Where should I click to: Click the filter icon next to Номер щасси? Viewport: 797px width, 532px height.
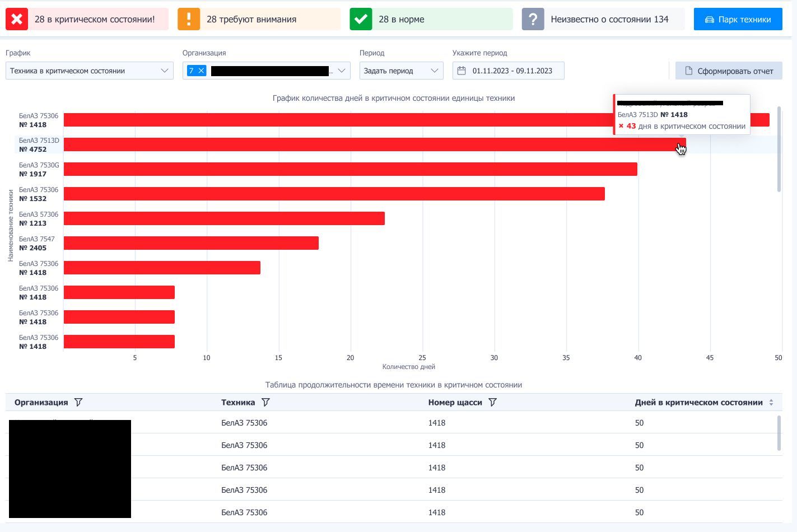[492, 402]
